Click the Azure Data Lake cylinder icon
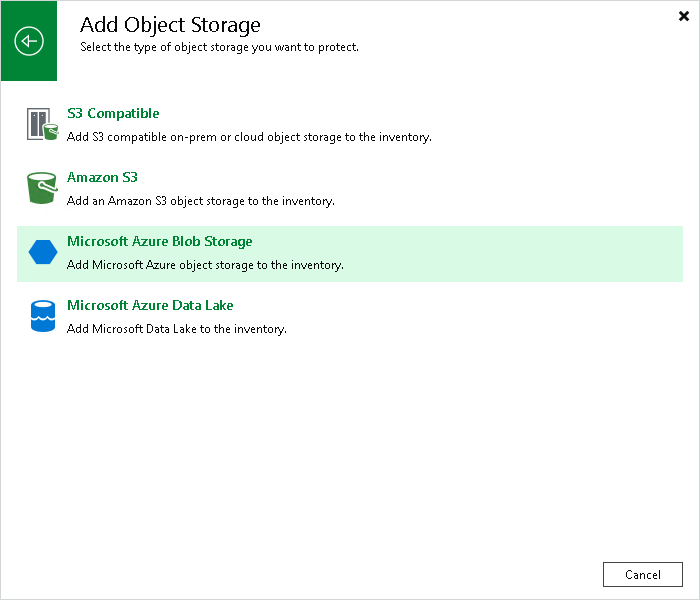 point(43,316)
